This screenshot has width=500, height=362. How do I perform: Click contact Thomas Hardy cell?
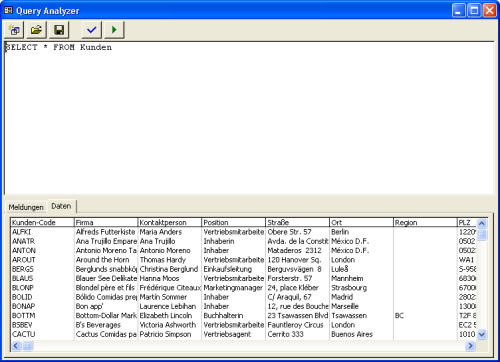(170, 260)
